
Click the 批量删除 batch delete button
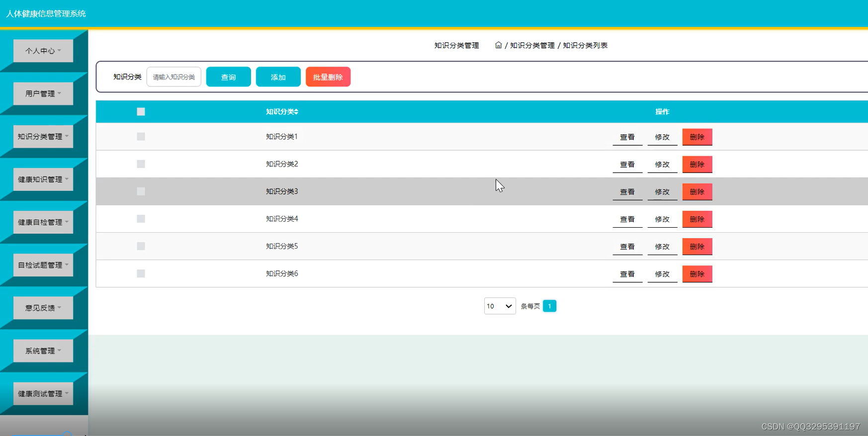[328, 77]
